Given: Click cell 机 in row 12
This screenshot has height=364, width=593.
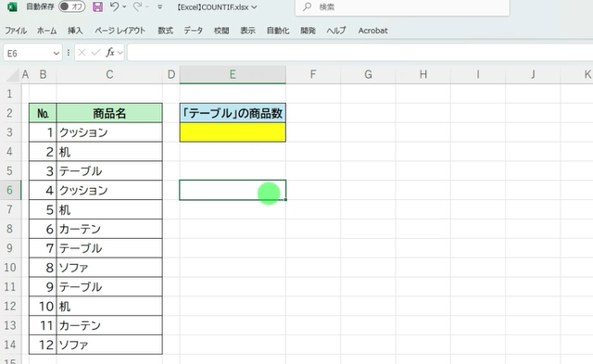Looking at the screenshot, I should click(x=109, y=306).
